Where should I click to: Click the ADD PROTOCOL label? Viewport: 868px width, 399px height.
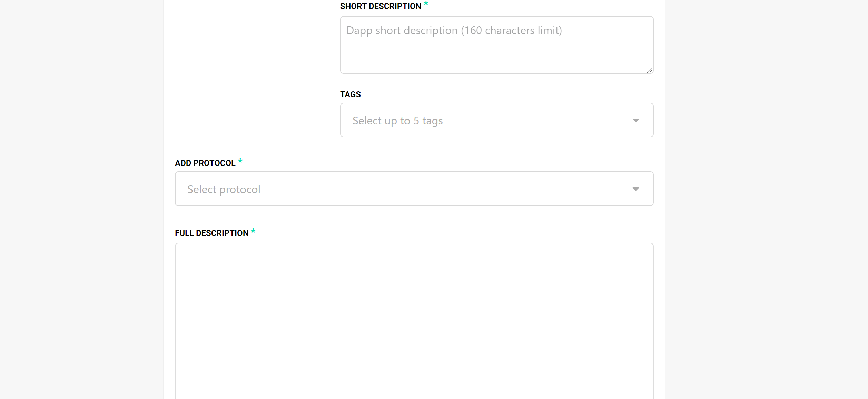(x=205, y=163)
